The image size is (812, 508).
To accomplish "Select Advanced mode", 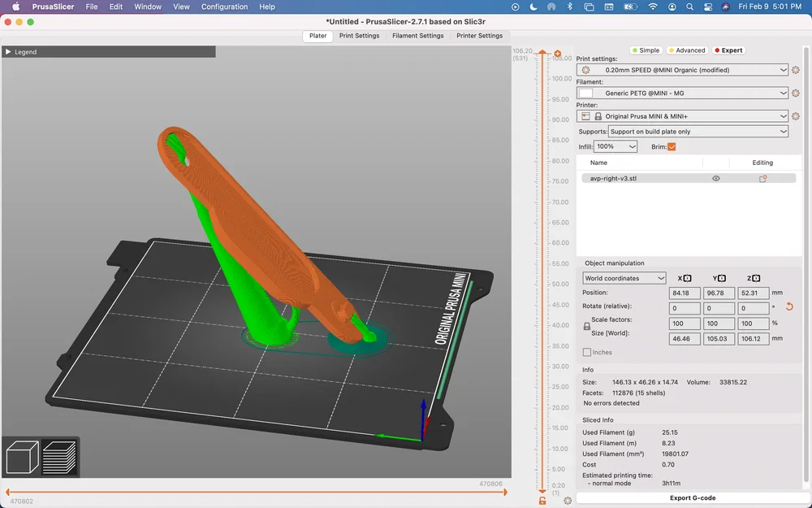I will point(687,50).
